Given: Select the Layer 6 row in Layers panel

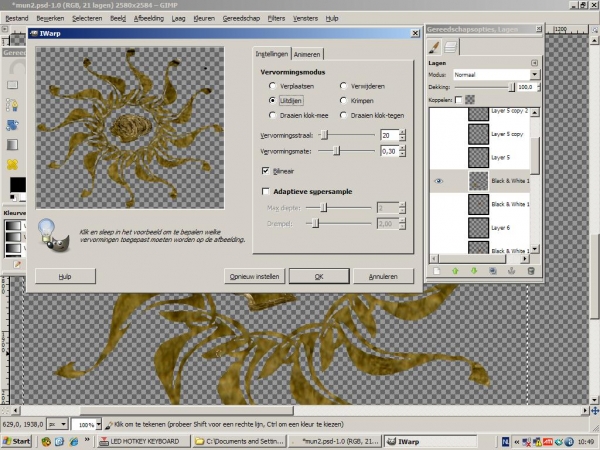Looking at the screenshot, I should tap(480, 228).
